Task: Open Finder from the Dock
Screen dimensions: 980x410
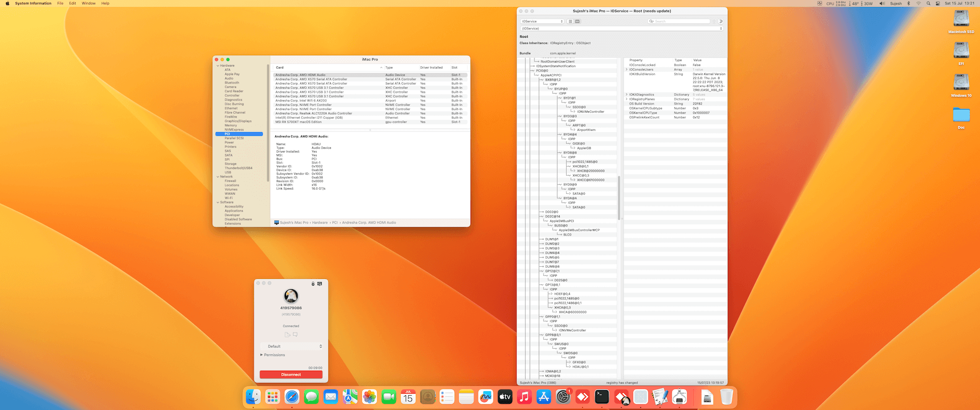Action: tap(253, 397)
